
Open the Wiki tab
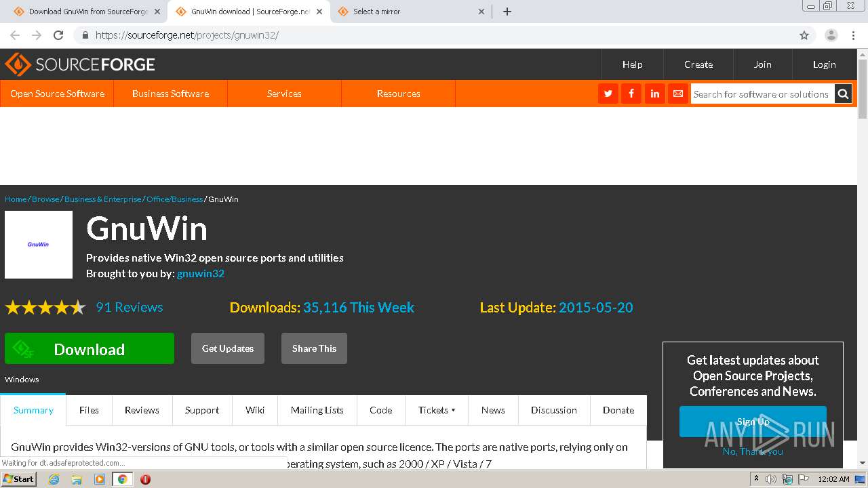point(255,410)
